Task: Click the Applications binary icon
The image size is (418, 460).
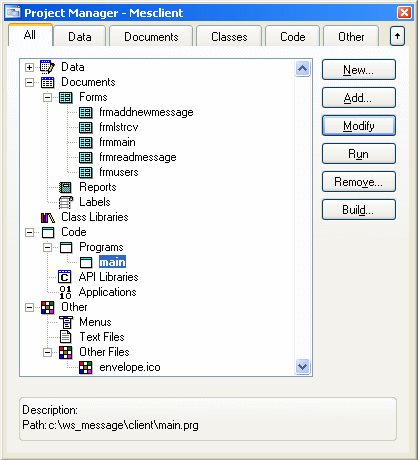Action: [65, 292]
